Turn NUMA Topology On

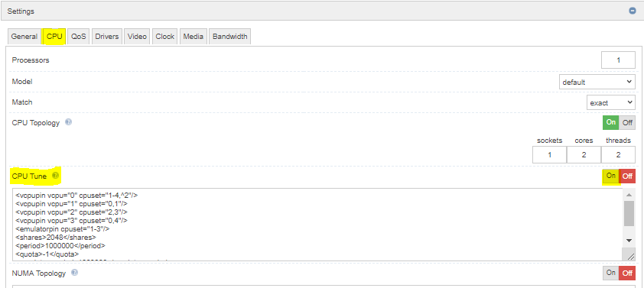[611, 273]
